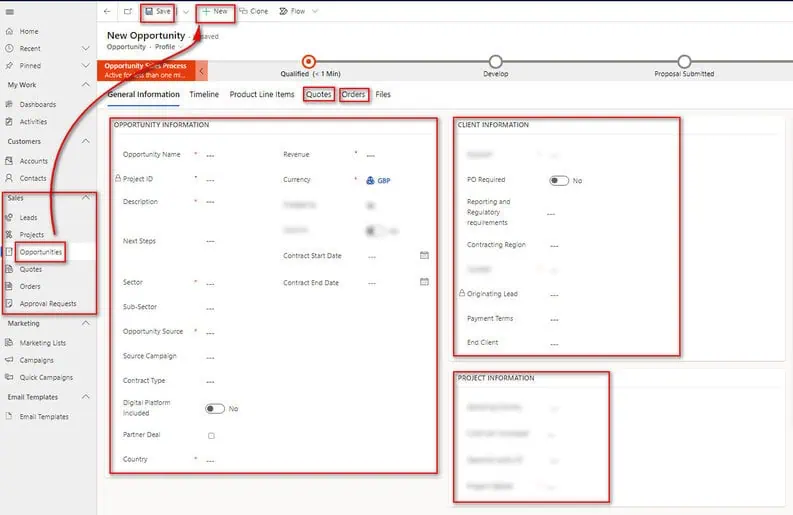Image resolution: width=793 pixels, height=515 pixels.
Task: Open Contacts from sidebar
Action: pos(33,179)
